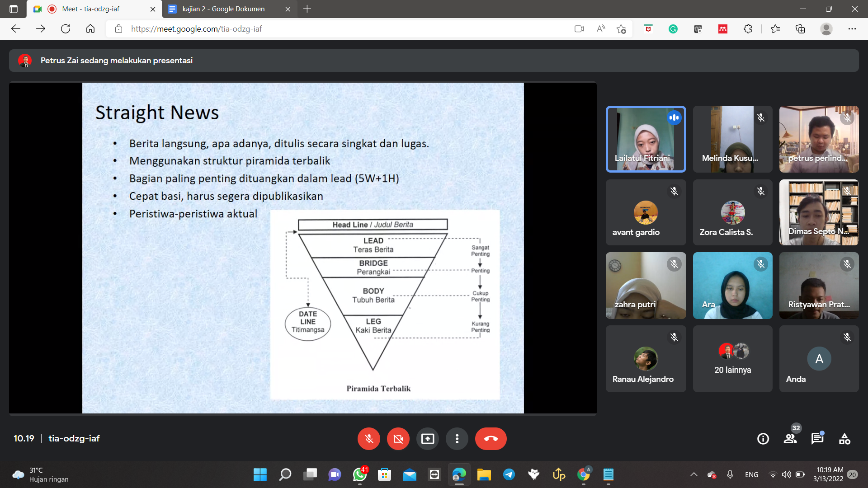Click the 20 lainnya participants tile
The image size is (868, 488).
732,359
